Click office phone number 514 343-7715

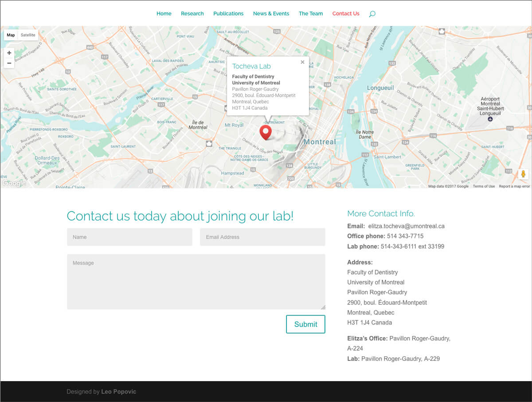point(405,236)
